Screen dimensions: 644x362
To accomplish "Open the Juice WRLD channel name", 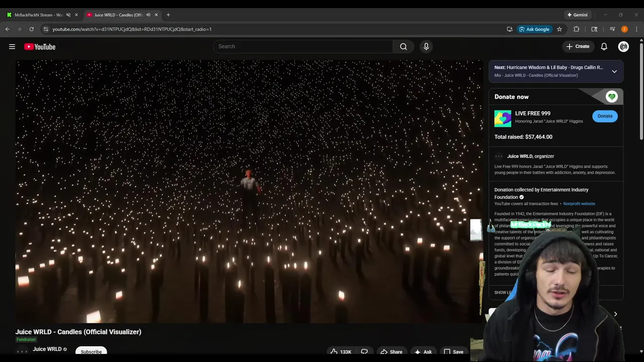I will (47, 349).
